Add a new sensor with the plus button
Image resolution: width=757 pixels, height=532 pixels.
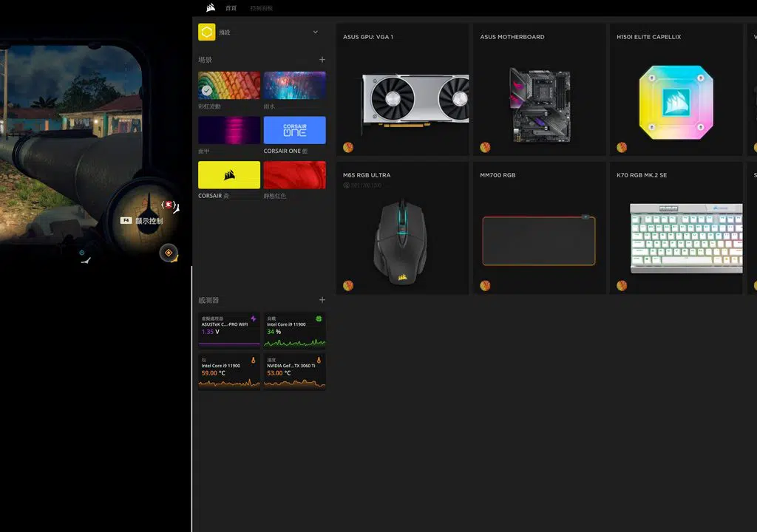(x=322, y=300)
